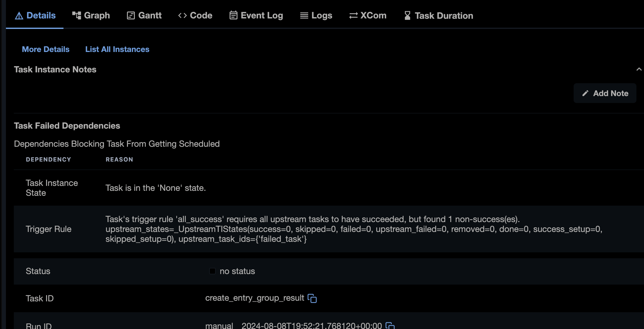Click the copy icon beside create_entry_group_result

(312, 299)
